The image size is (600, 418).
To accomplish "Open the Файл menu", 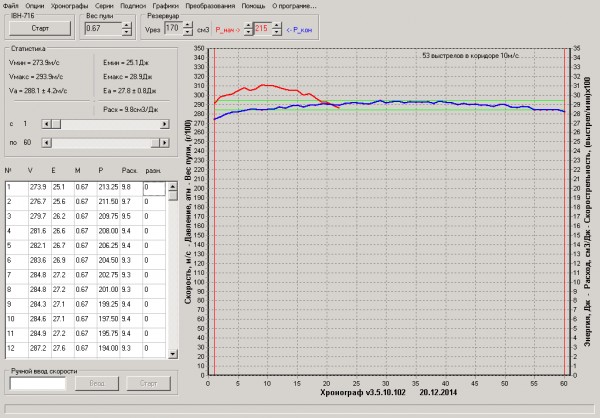I will pyautogui.click(x=10, y=6).
